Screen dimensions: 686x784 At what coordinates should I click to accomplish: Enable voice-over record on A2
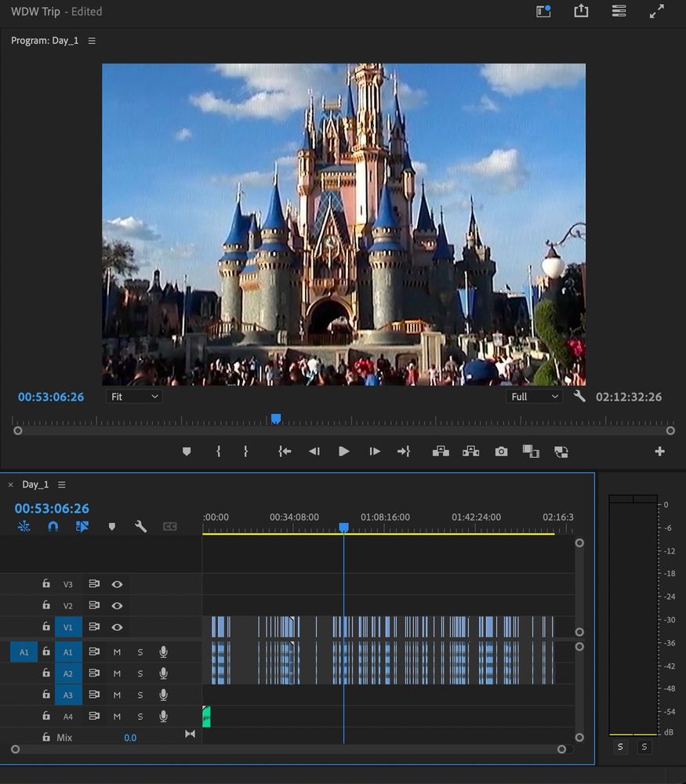point(163,673)
